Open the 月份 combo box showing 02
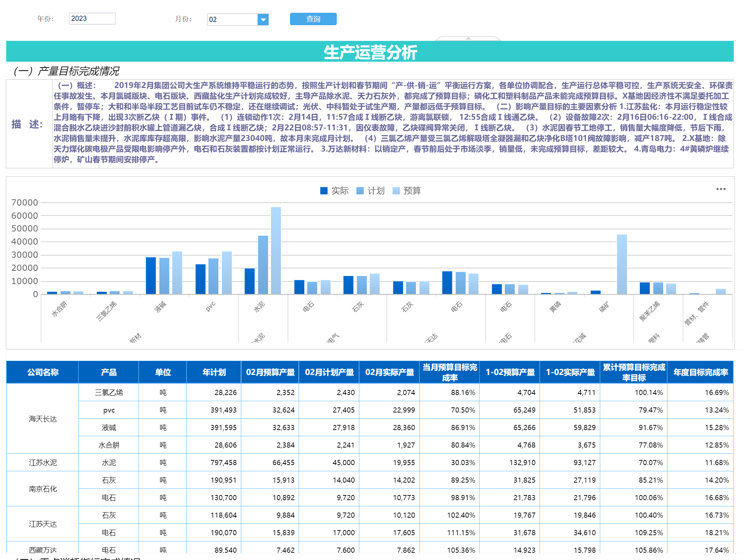Viewport: 744px width, 560px height. [x=233, y=19]
